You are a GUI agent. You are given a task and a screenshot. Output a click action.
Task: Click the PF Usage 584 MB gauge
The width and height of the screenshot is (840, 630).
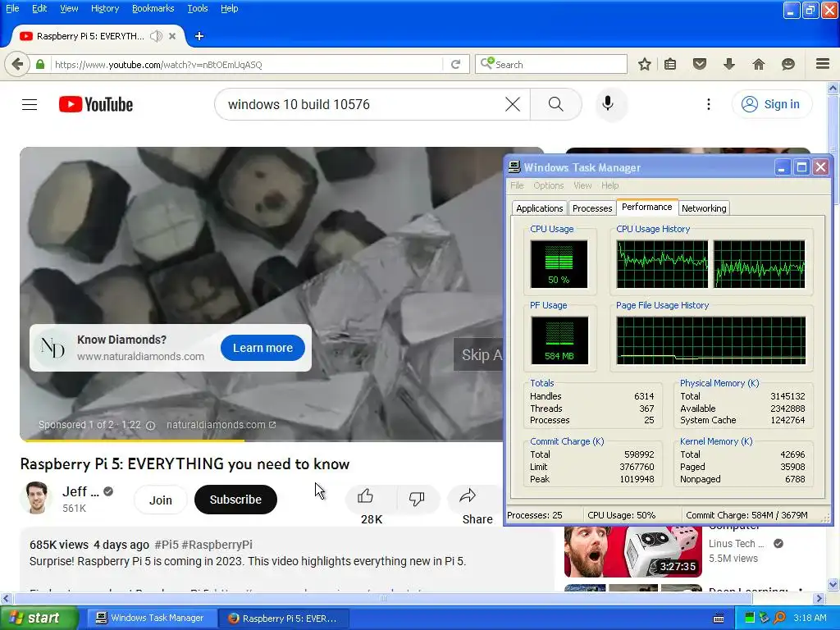coord(559,340)
